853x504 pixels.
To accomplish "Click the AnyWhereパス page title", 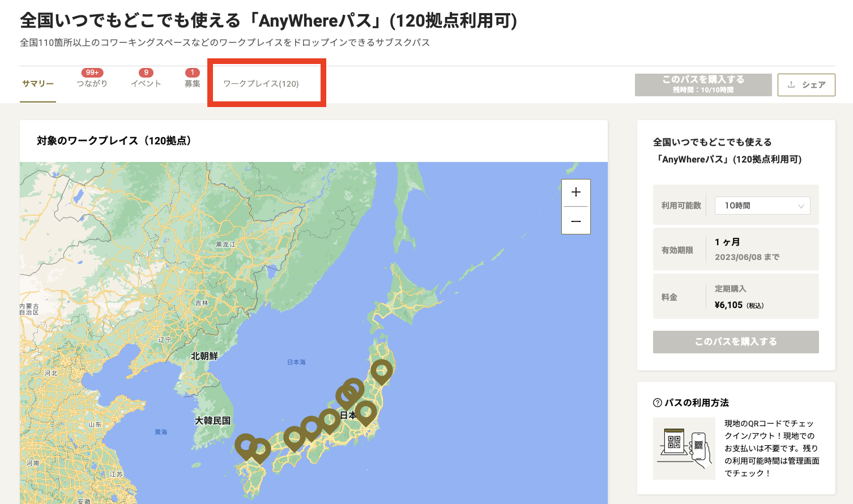I will [x=268, y=21].
